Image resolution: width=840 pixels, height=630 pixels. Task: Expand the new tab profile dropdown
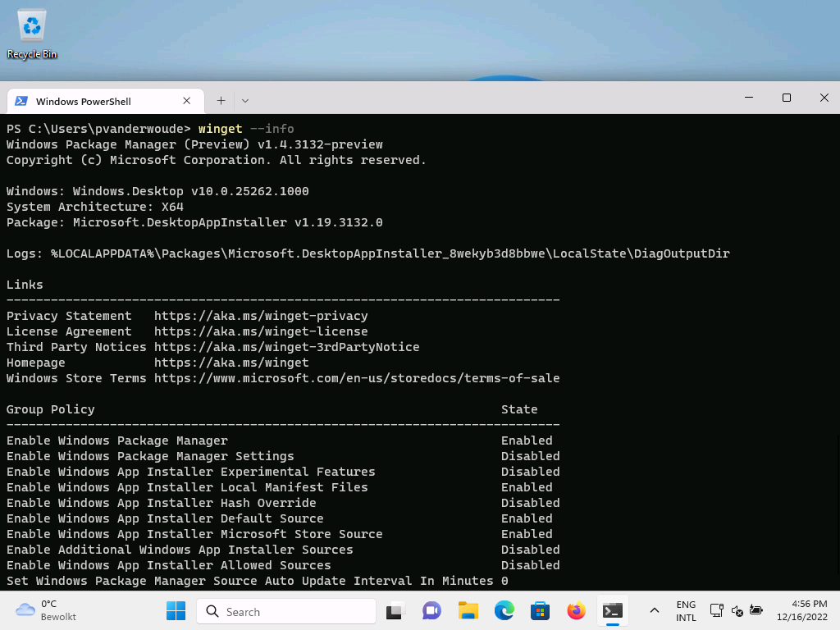(244, 101)
